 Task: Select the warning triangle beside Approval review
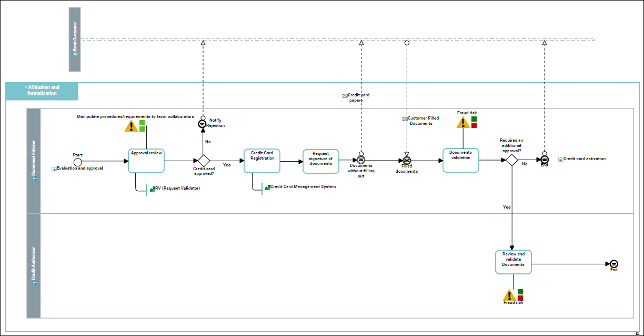(131, 126)
